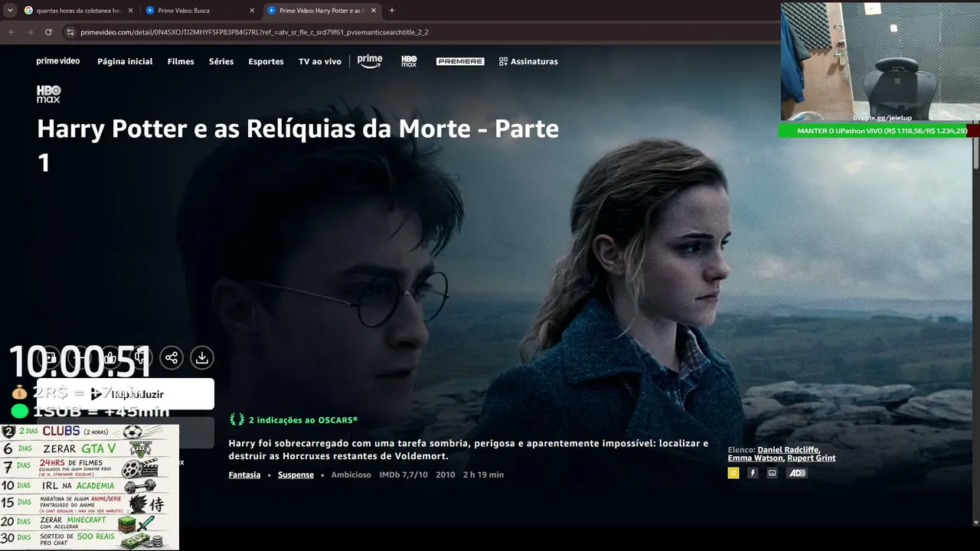Click the 'ZERAR GTA V' goal row
This screenshot has height=551, width=980.
90,448
